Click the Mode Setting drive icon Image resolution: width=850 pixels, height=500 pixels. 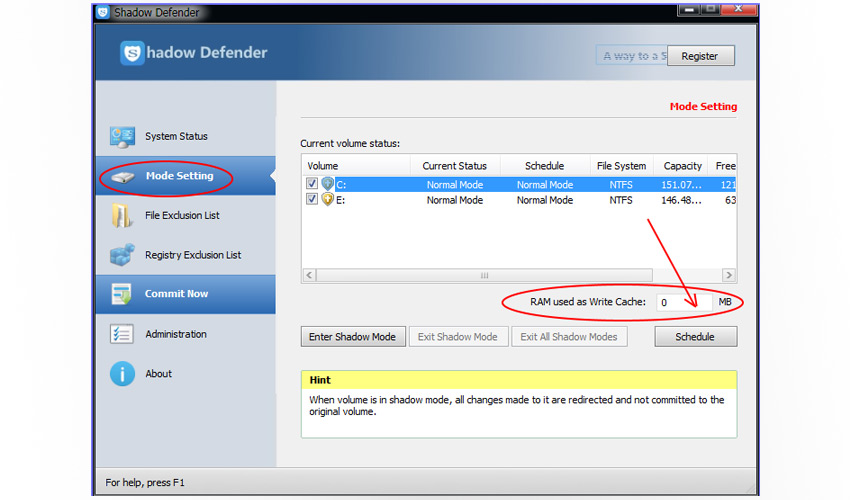click(123, 177)
